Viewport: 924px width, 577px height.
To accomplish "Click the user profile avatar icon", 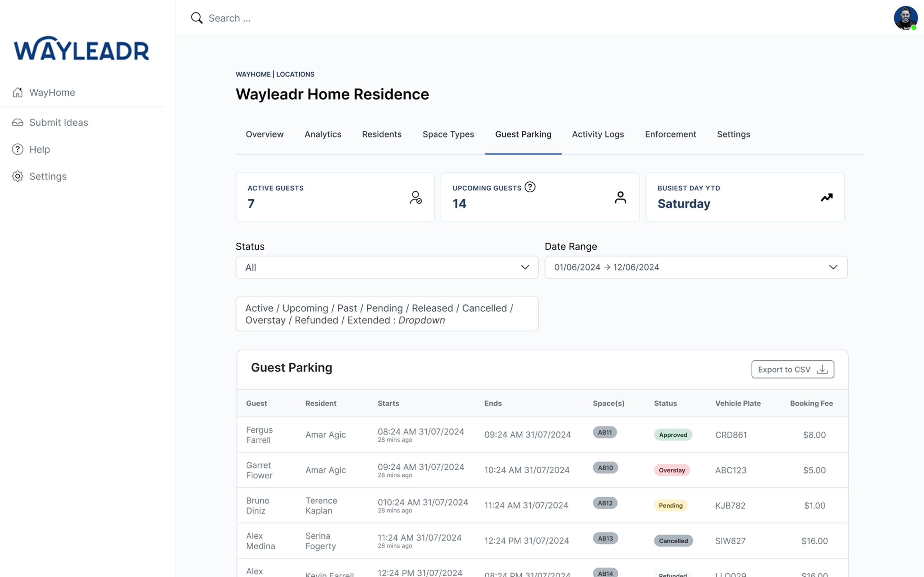I will 905,18.
